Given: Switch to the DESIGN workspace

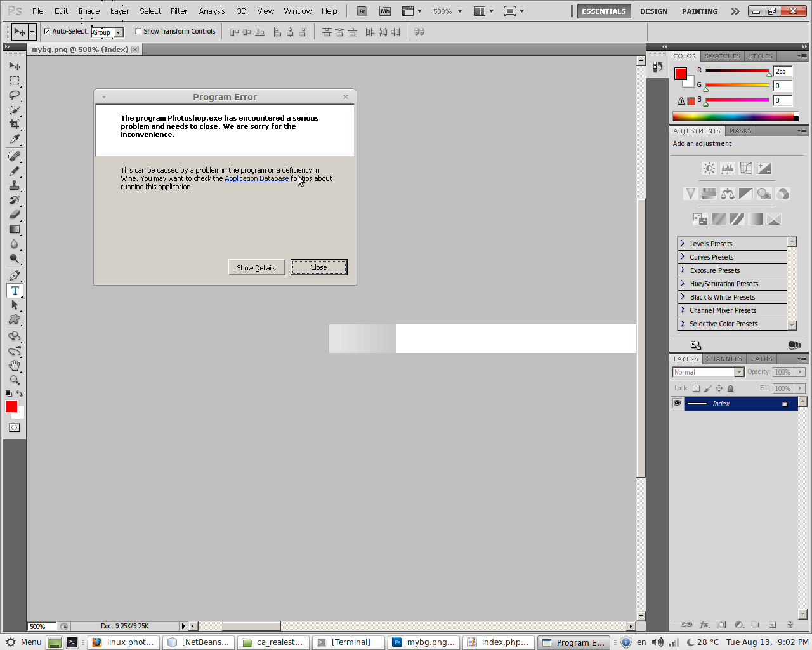Looking at the screenshot, I should click(x=654, y=11).
